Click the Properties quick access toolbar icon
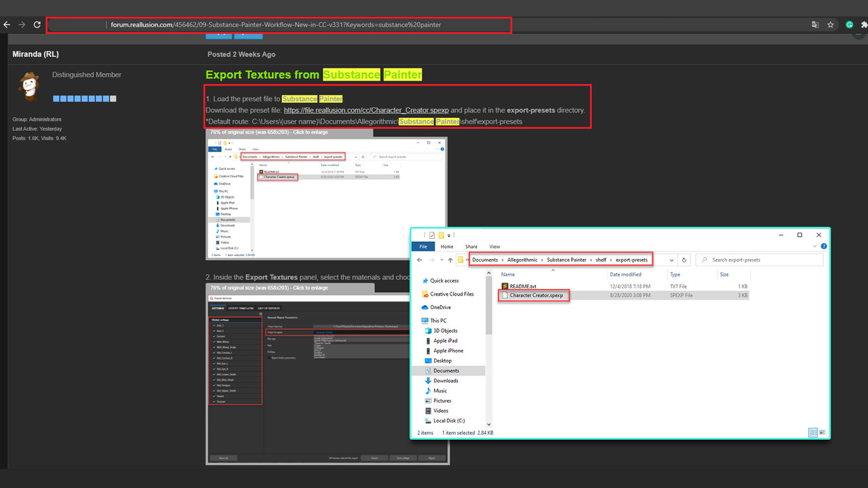 pyautogui.click(x=431, y=235)
